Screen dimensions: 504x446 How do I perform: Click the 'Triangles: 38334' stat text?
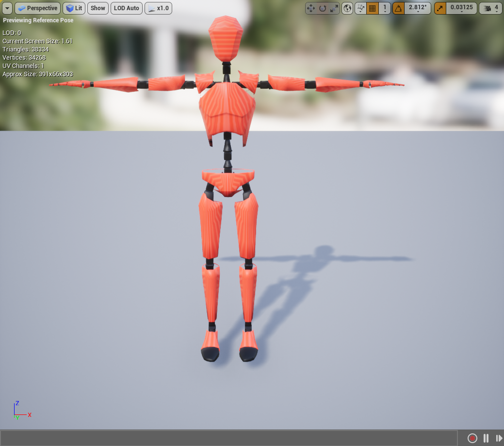coord(26,49)
